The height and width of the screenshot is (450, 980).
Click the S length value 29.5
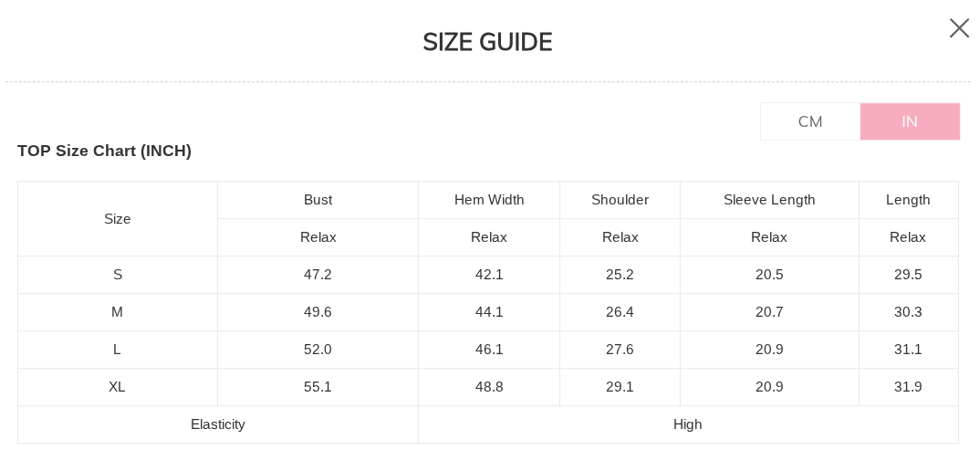pyautogui.click(x=908, y=275)
